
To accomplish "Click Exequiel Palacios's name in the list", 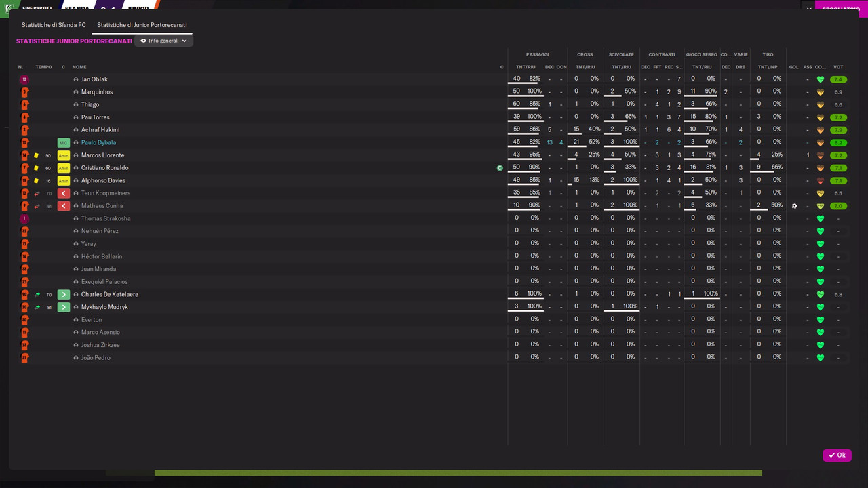I will click(104, 282).
